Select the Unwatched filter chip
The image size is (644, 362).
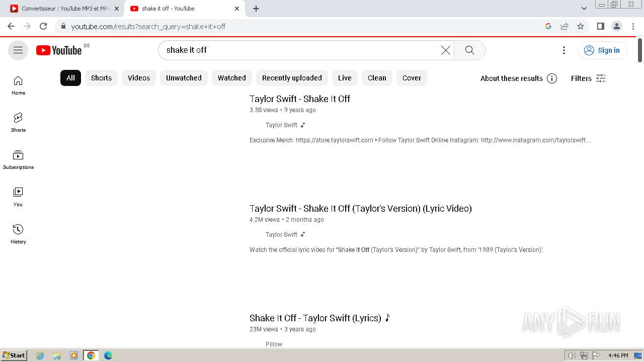point(184,78)
